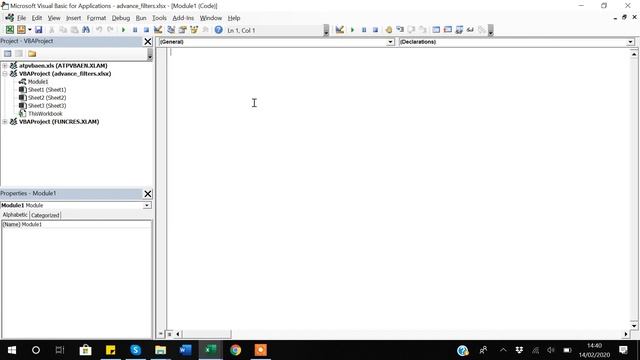This screenshot has width=640, height=360.
Task: Switch to Excel via View Microsoft Excel icon
Action: pos(9,30)
